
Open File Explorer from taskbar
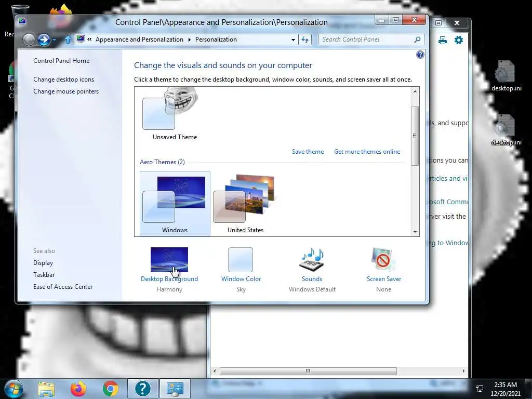[46, 389]
